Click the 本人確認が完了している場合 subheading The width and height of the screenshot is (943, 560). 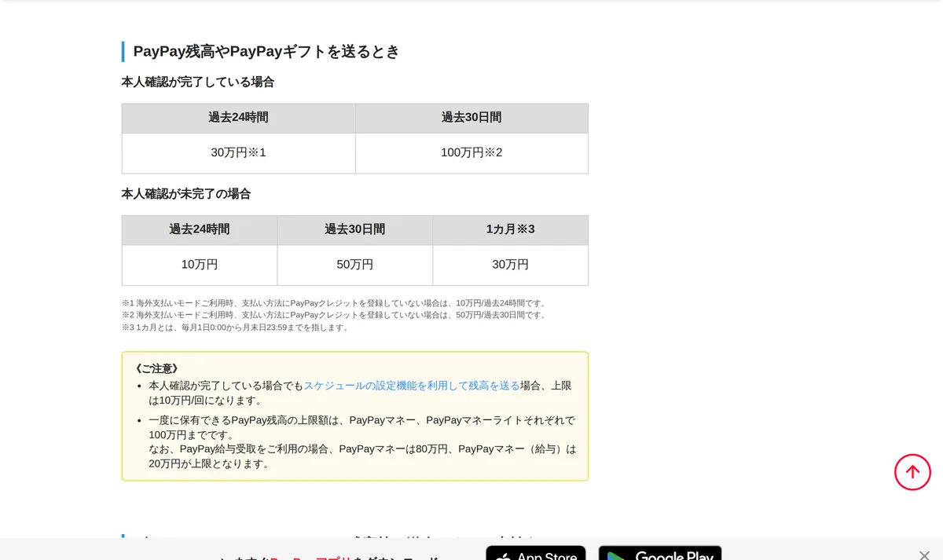[x=198, y=82]
